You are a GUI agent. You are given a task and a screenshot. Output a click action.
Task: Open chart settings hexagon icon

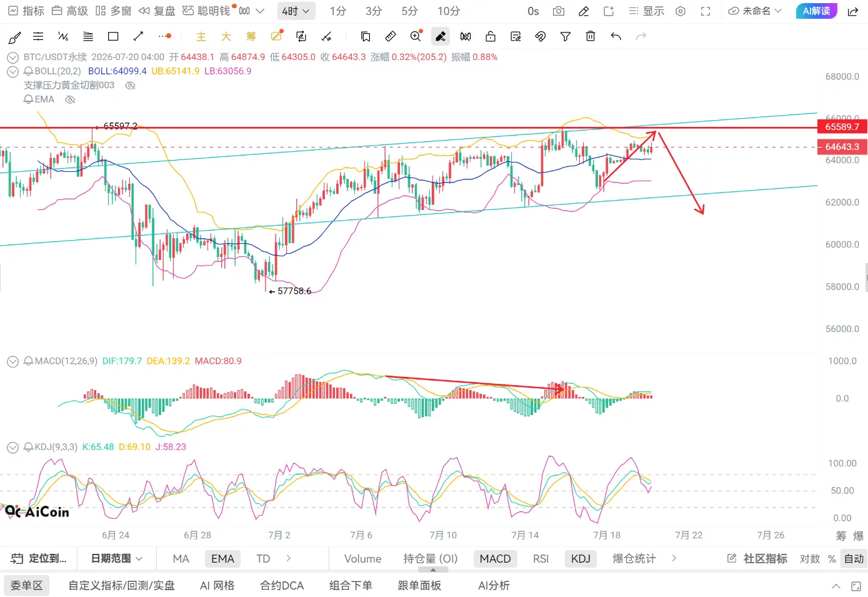681,11
